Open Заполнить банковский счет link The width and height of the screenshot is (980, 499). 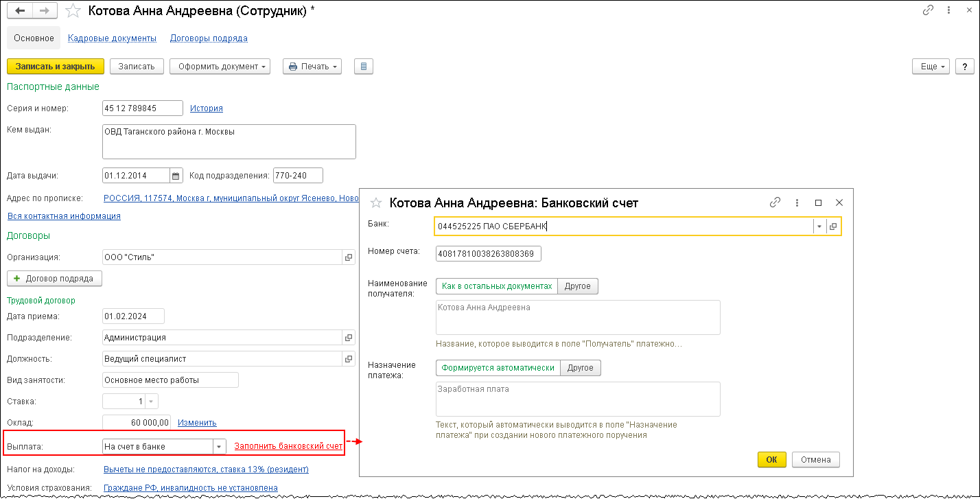pyautogui.click(x=288, y=446)
